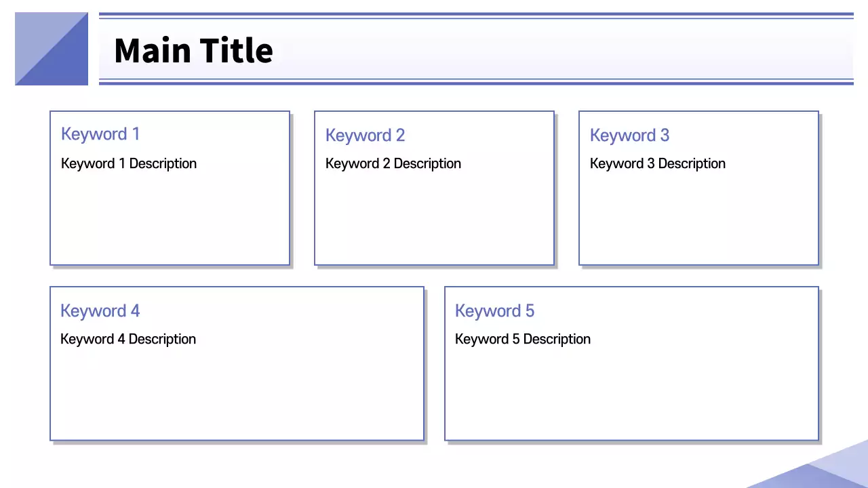Click the Keyword 4 heading
The width and height of the screenshot is (868, 488).
tap(100, 311)
